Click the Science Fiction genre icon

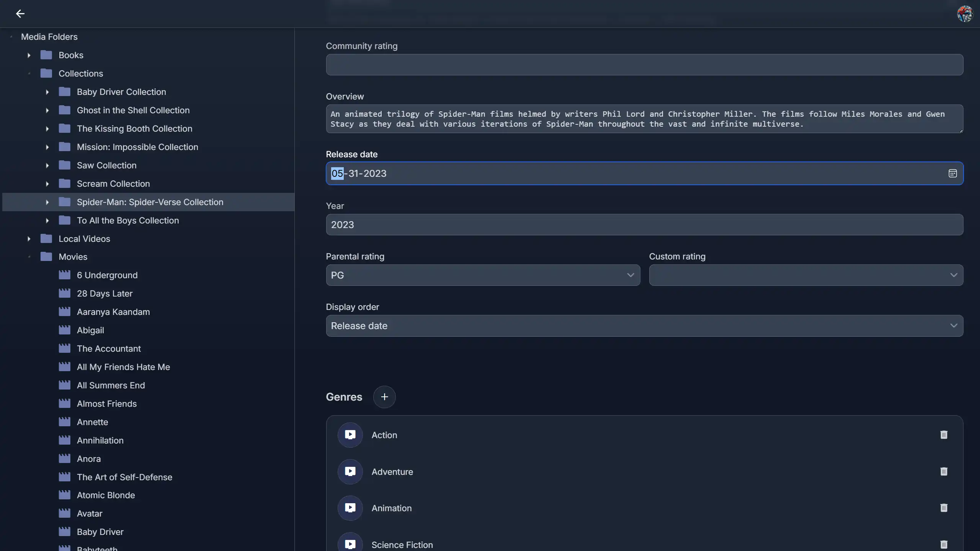tap(350, 543)
